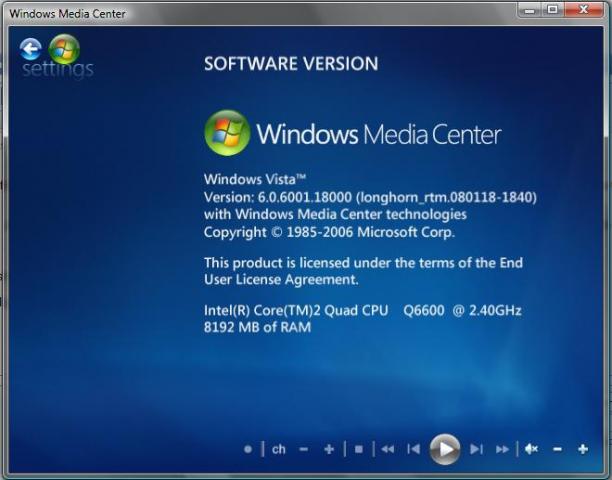Start recording with the record button
This screenshot has height=480, width=612.
pos(248,449)
